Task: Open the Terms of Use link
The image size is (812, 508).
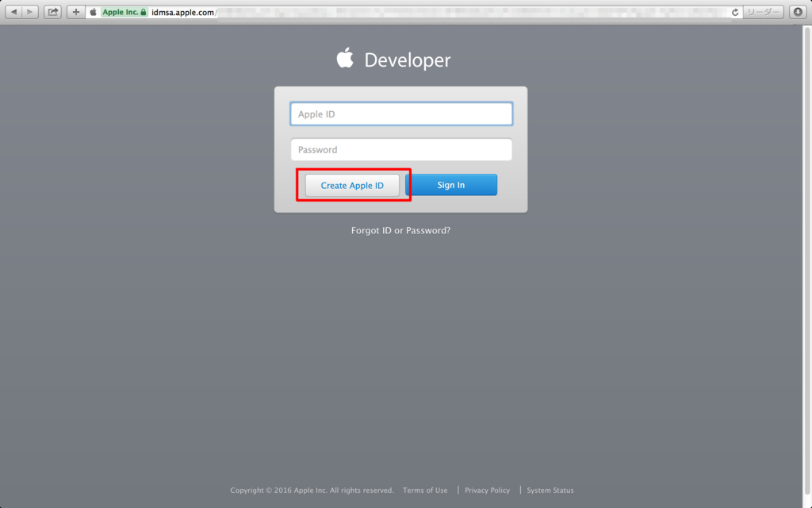Action: [x=425, y=491]
